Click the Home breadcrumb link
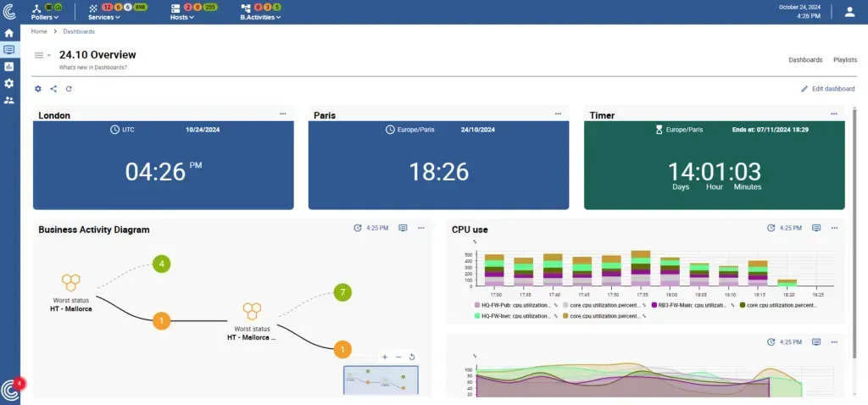868x405 pixels. click(x=39, y=31)
